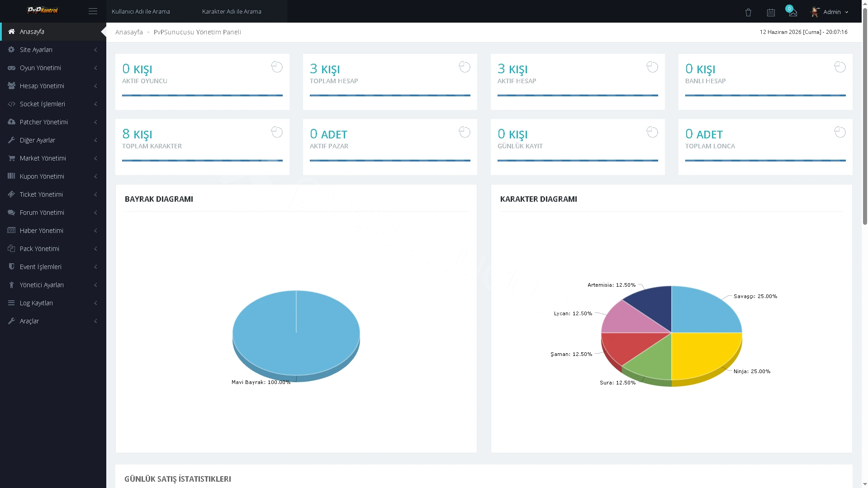Open the Ticket Yönetimi sidebar entry
868x488 pixels.
[x=53, y=194]
